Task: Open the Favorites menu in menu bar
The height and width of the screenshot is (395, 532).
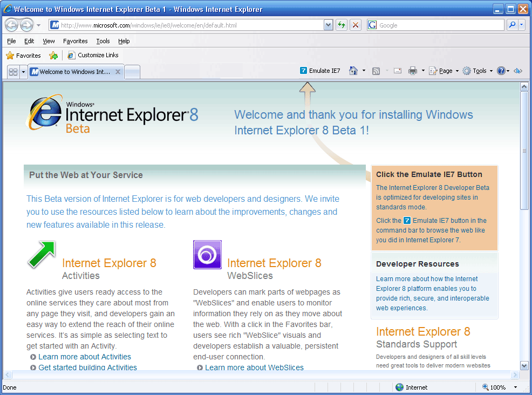Action: coord(76,41)
